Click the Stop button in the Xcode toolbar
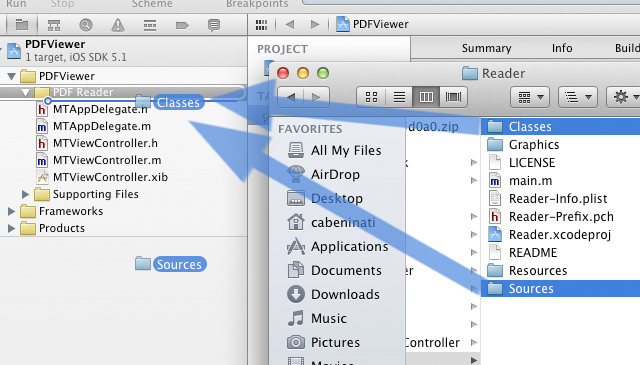This screenshot has width=640, height=365. [x=62, y=4]
